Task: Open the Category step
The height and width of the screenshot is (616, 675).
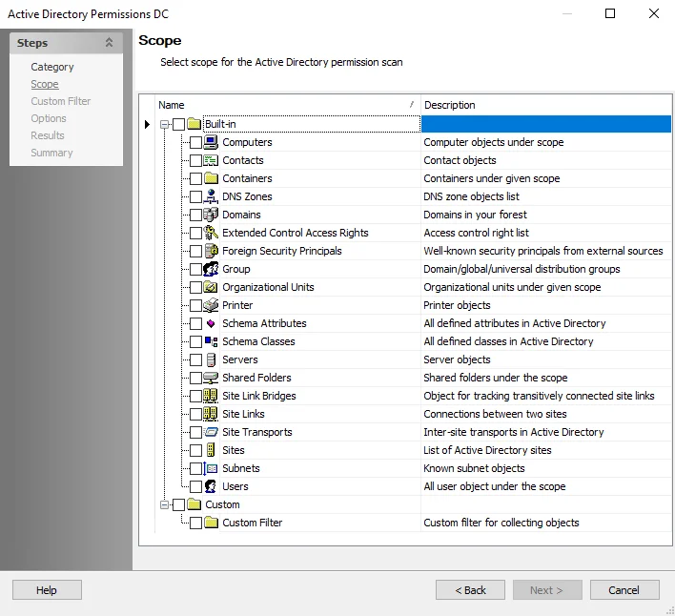Action: click(52, 67)
